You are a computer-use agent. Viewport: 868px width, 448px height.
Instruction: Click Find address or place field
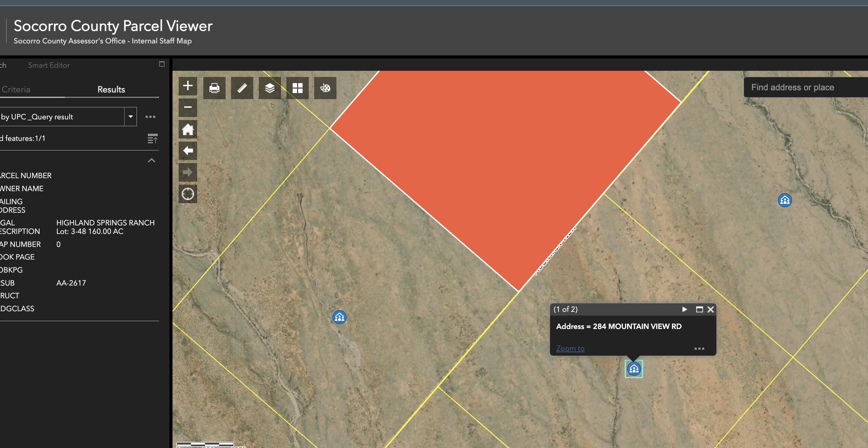[x=801, y=88]
